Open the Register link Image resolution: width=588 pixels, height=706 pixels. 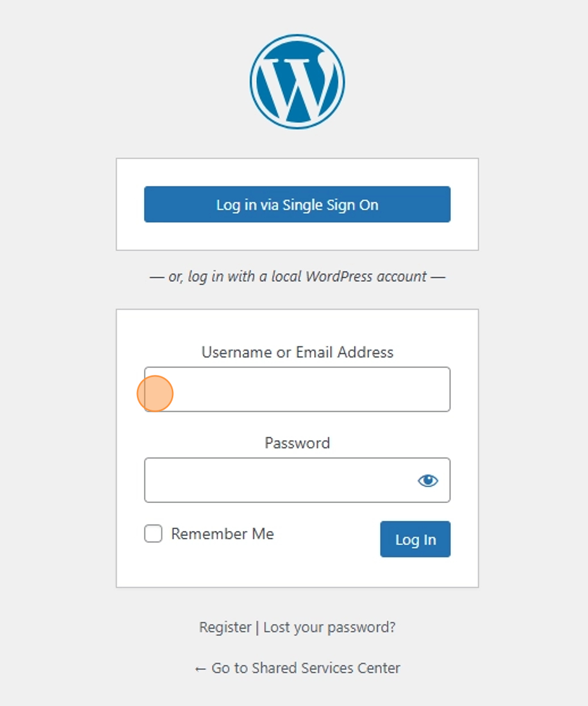(225, 627)
